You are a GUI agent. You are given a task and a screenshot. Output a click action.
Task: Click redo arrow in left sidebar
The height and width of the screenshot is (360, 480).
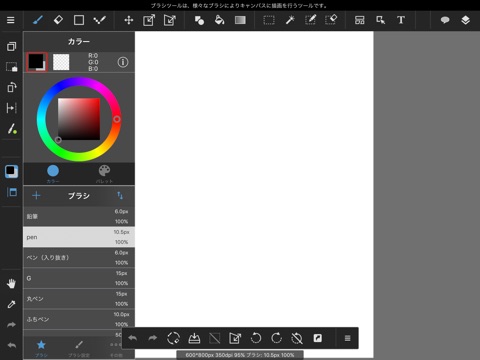(11, 325)
